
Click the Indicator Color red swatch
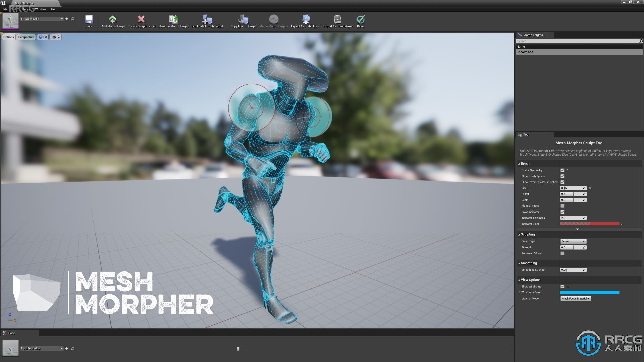(590, 224)
